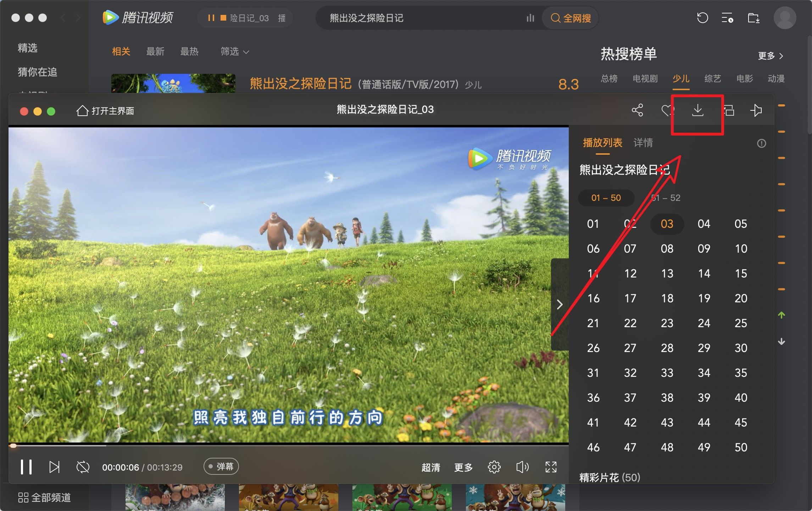Click the 熊出没之探险日记 result title link
Screen dimensions: 812x511
point(300,84)
